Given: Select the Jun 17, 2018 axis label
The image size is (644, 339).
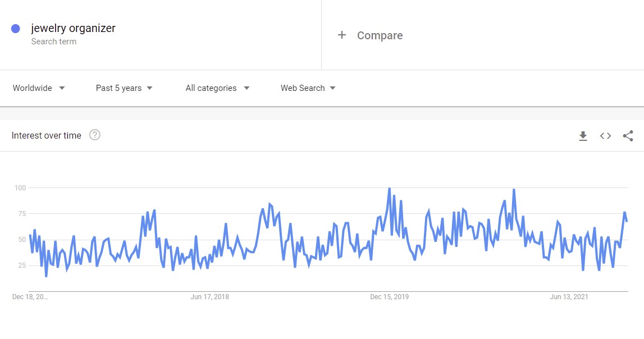Looking at the screenshot, I should (210, 297).
